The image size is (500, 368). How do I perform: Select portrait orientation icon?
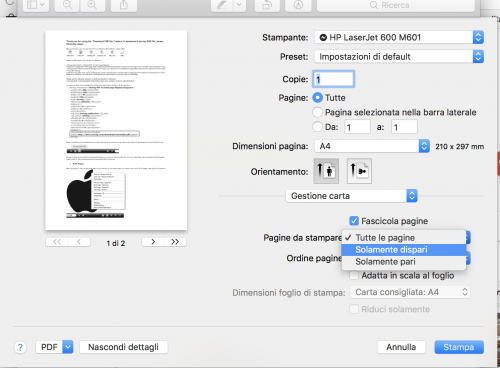[326, 171]
